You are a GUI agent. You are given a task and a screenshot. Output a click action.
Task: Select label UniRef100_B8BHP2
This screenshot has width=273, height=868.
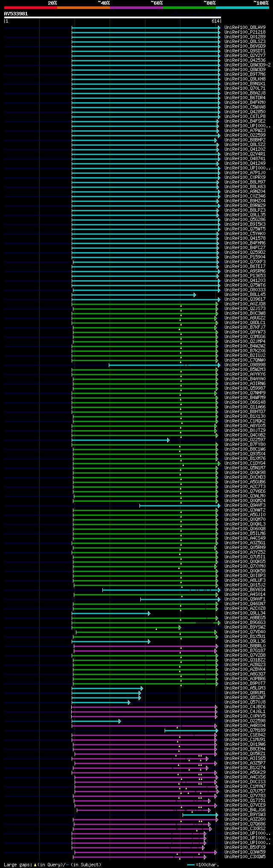245,140
